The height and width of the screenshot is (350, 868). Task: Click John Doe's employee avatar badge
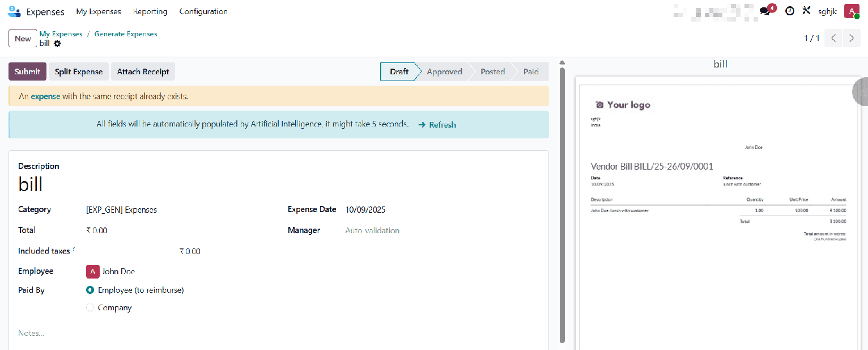point(92,272)
